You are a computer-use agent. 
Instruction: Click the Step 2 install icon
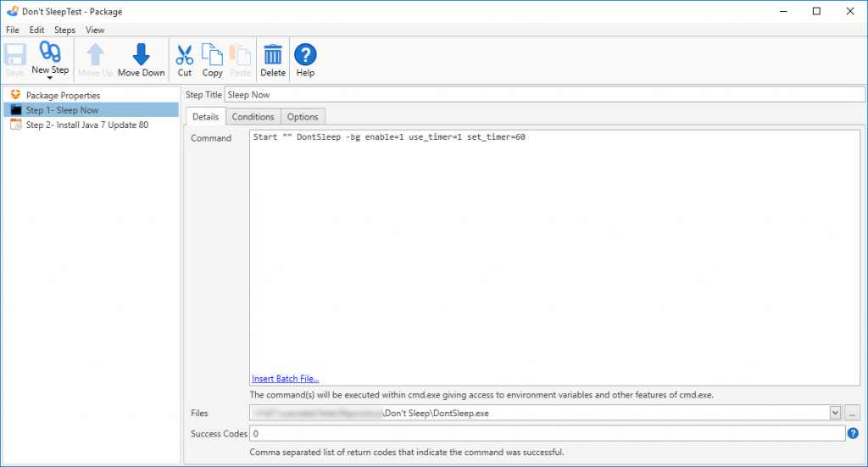(x=16, y=125)
